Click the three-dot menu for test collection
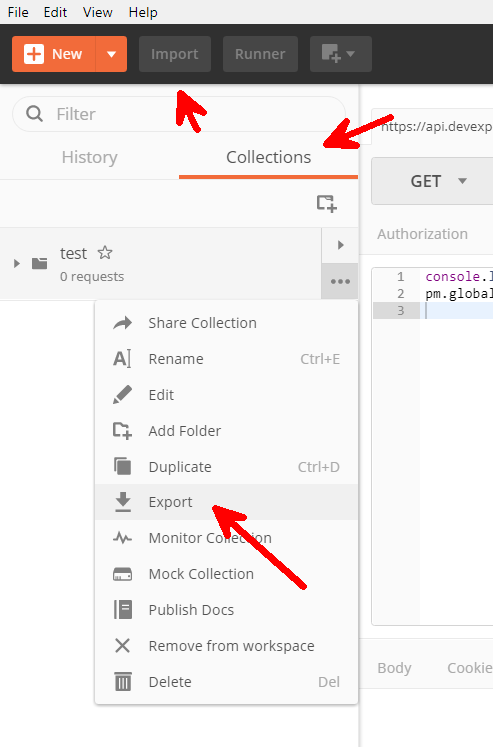 coord(340,281)
